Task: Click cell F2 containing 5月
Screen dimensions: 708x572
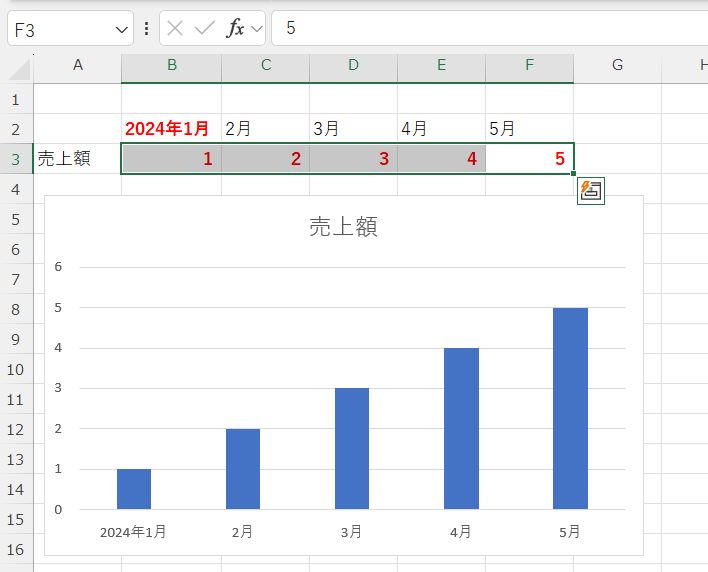Action: point(530,129)
